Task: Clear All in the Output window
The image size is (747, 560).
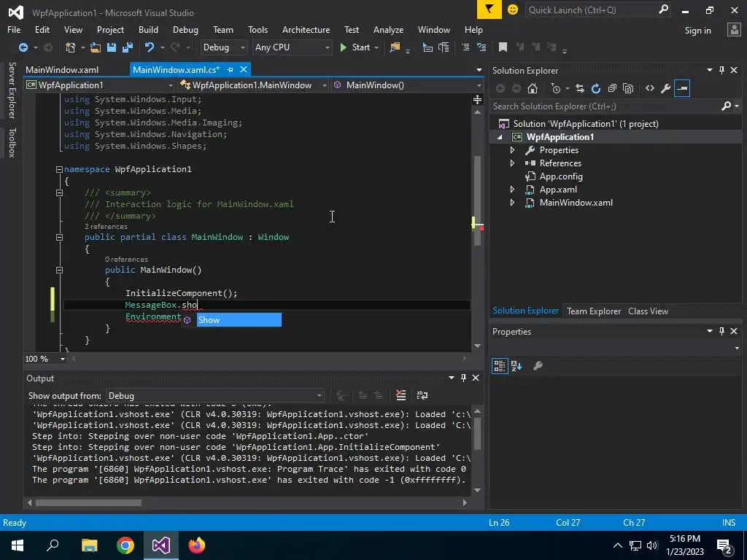Action: [x=400, y=395]
